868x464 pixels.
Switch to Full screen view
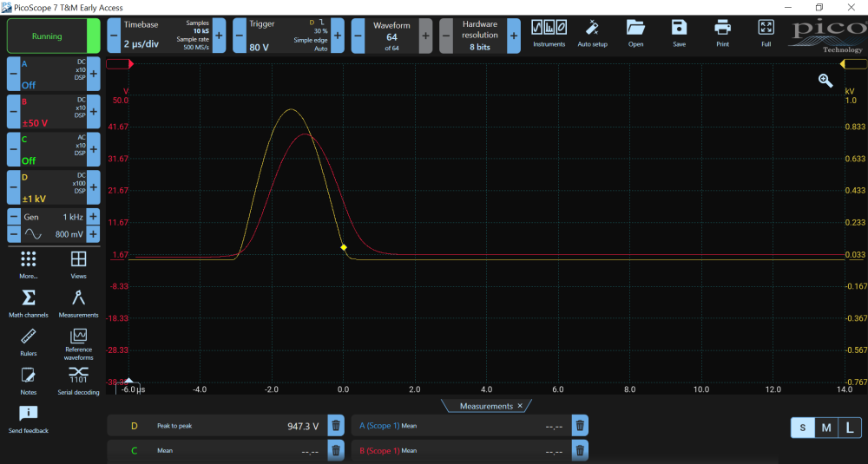point(766,34)
